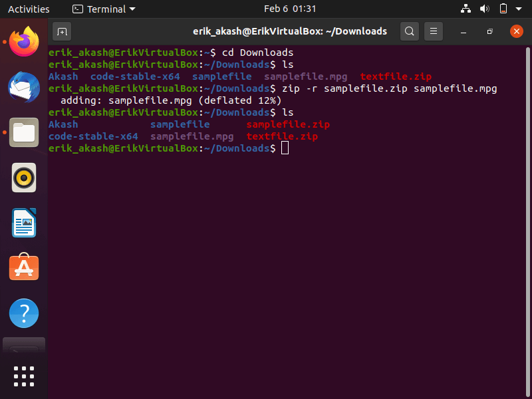Open a new terminal tab
Screen dimensions: 532x399
pyautogui.click(x=62, y=31)
